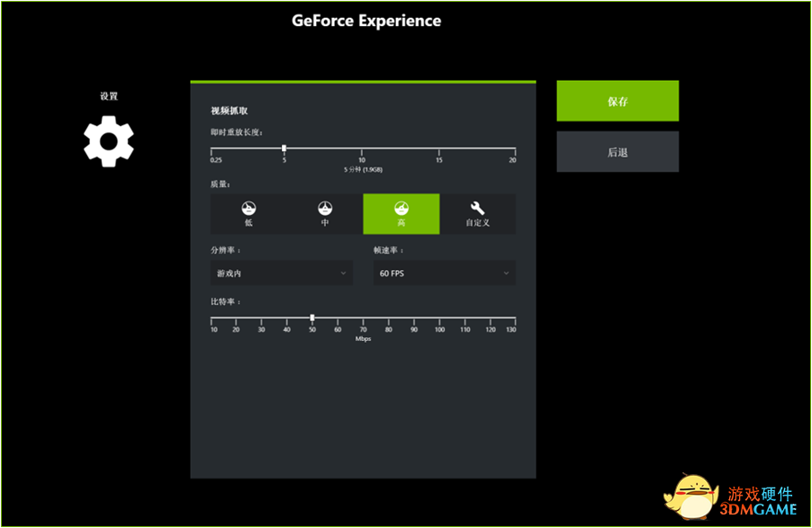Click the 5 分钟 (1.9GB) replay length readout
Screen dimensions: 812x528
(x=363, y=169)
